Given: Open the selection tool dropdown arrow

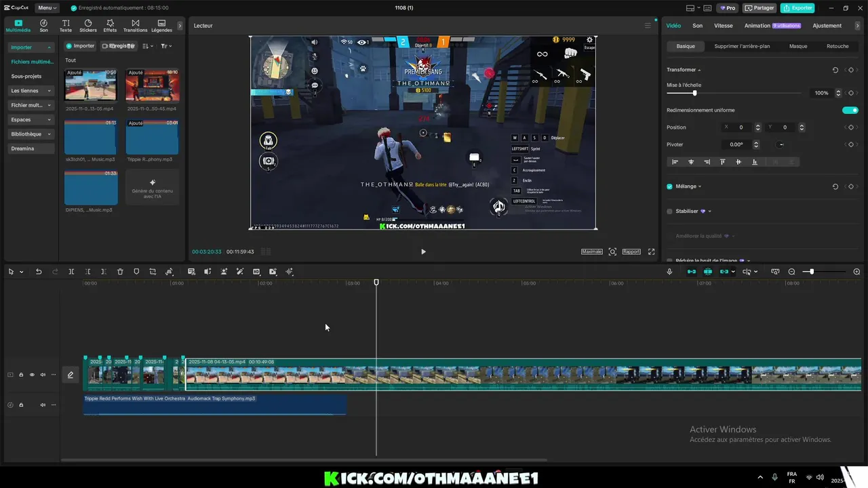Looking at the screenshot, I should (22, 272).
